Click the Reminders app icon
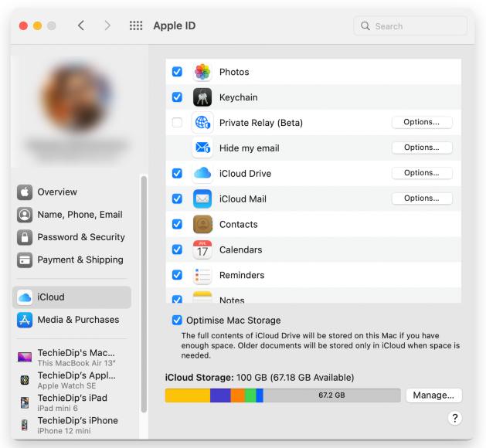Viewport: 486px width, 448px height. (x=202, y=275)
